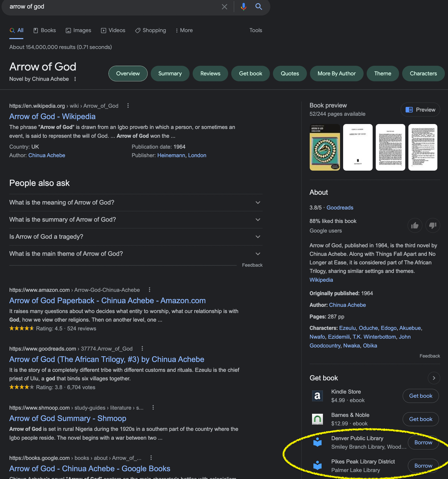Open the three-dot menu for Amazon result
The width and height of the screenshot is (448, 479).
coord(149,290)
